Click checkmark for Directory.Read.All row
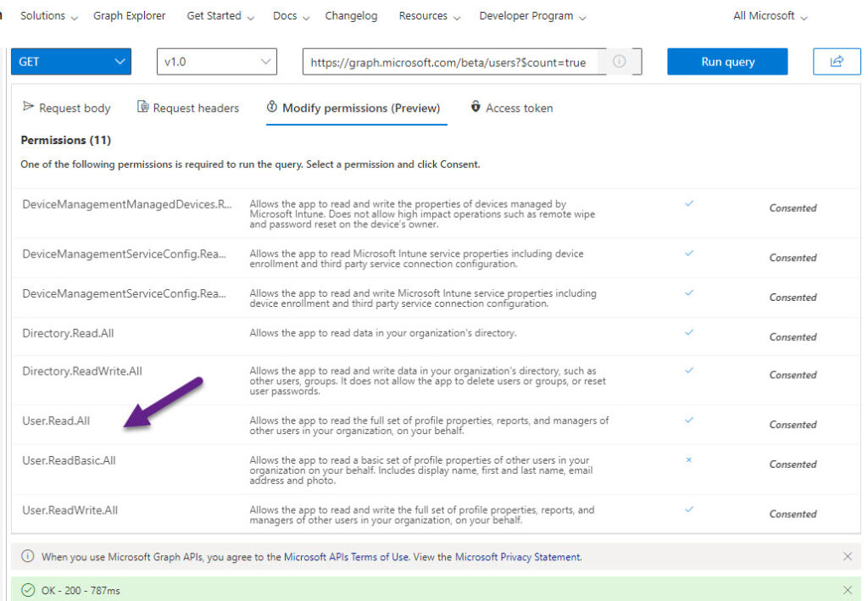This screenshot has width=868, height=601. point(689,332)
